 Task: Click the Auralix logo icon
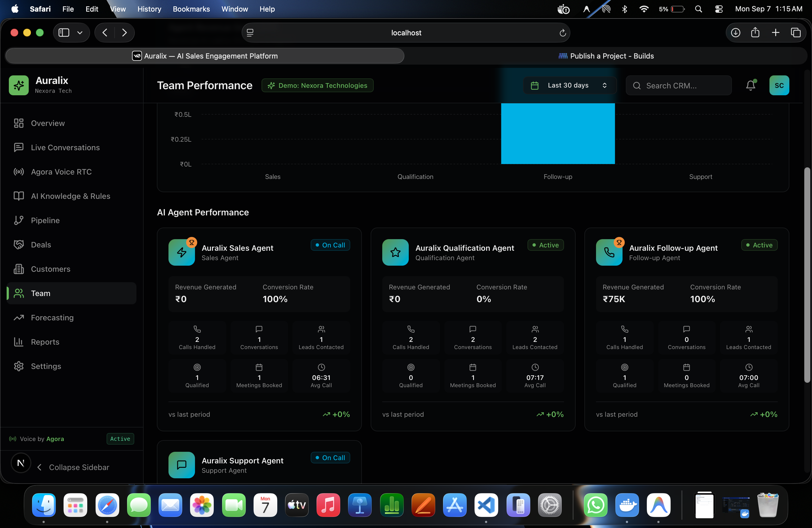pyautogui.click(x=19, y=85)
